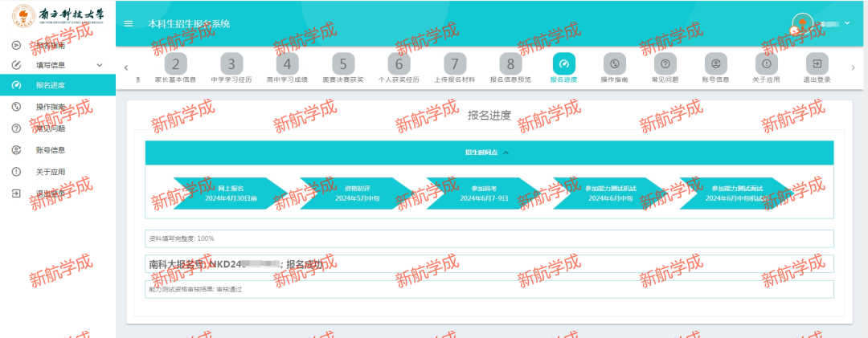Click the 参加高考 timeline arrow
The width and height of the screenshot is (868, 338).
tap(489, 193)
